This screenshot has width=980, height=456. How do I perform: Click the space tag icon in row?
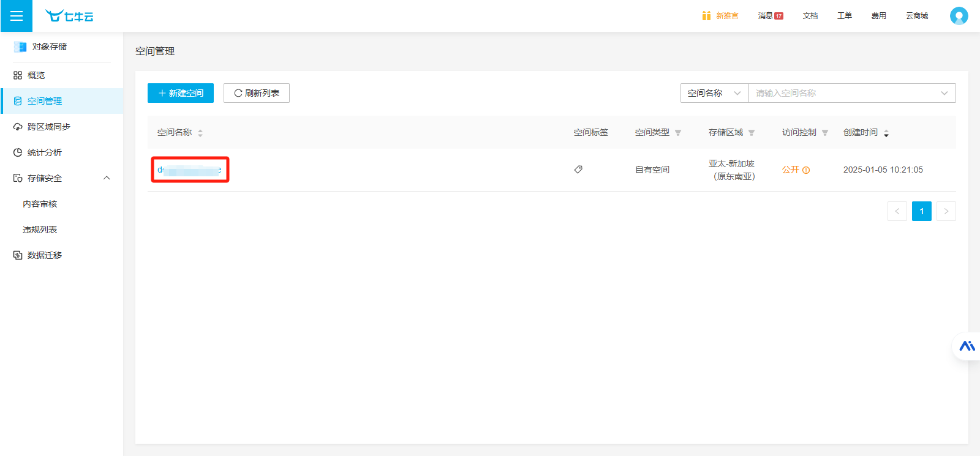click(578, 170)
